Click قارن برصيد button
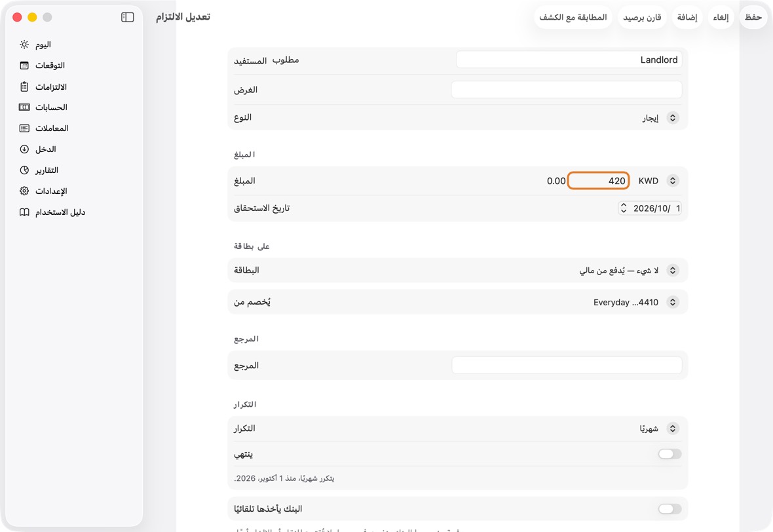Viewport: 773px width, 532px height. point(642,17)
